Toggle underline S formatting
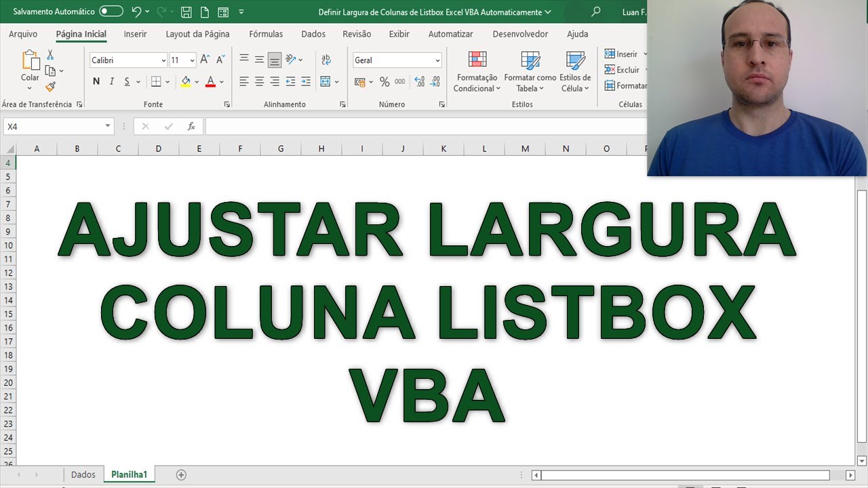This screenshot has height=488, width=868. coord(127,81)
